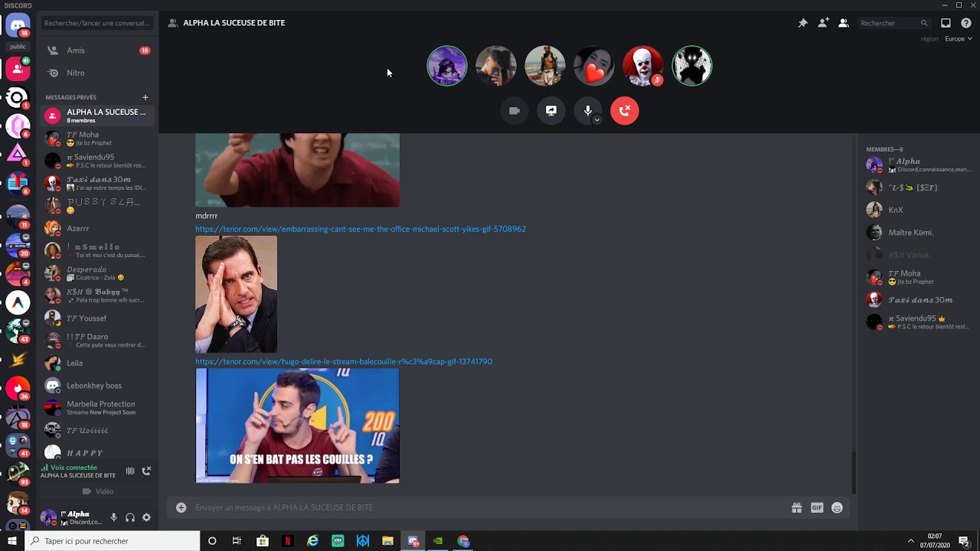980x551 pixels.
Task: Click message input for ALPHA group
Action: (490, 507)
